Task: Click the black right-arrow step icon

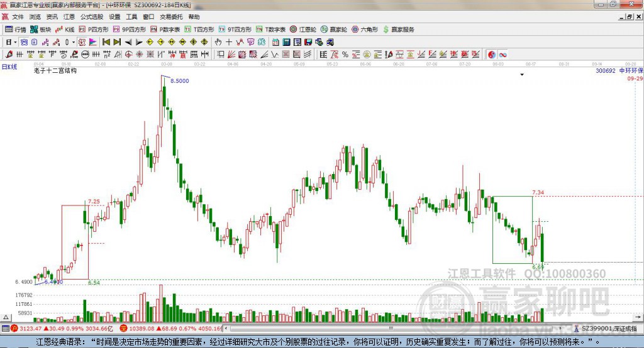Action: pyautogui.click(x=139, y=42)
